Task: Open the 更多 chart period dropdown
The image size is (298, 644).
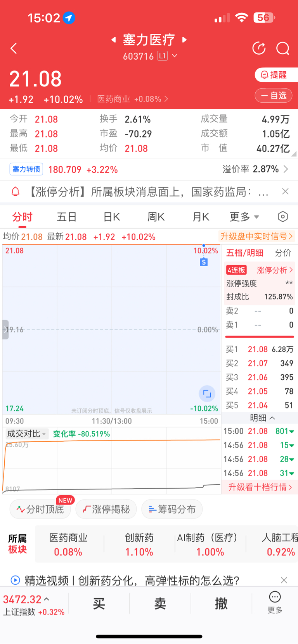Action: [x=244, y=217]
